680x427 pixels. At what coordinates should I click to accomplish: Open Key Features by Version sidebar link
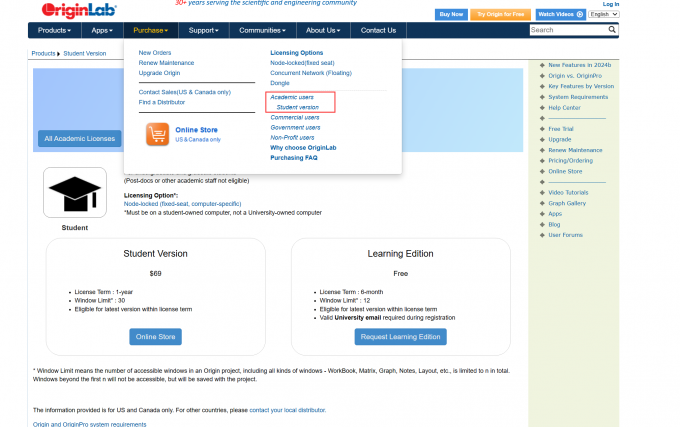581,86
